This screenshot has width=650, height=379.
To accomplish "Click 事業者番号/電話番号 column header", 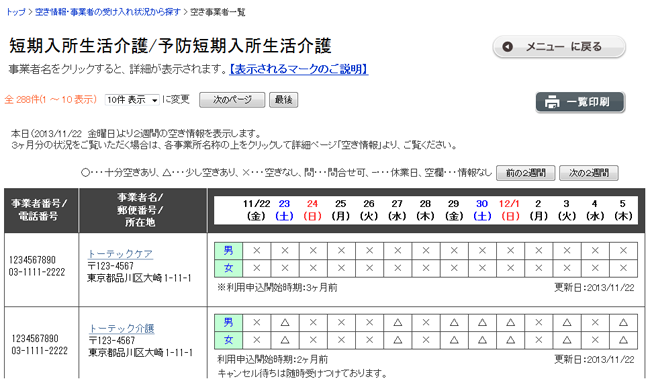I will pyautogui.click(x=40, y=210).
